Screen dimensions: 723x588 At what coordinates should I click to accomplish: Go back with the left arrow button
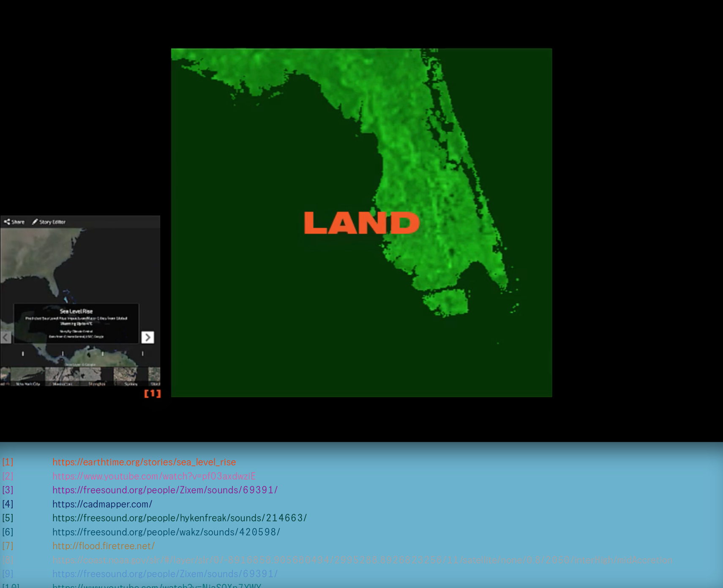click(6, 337)
